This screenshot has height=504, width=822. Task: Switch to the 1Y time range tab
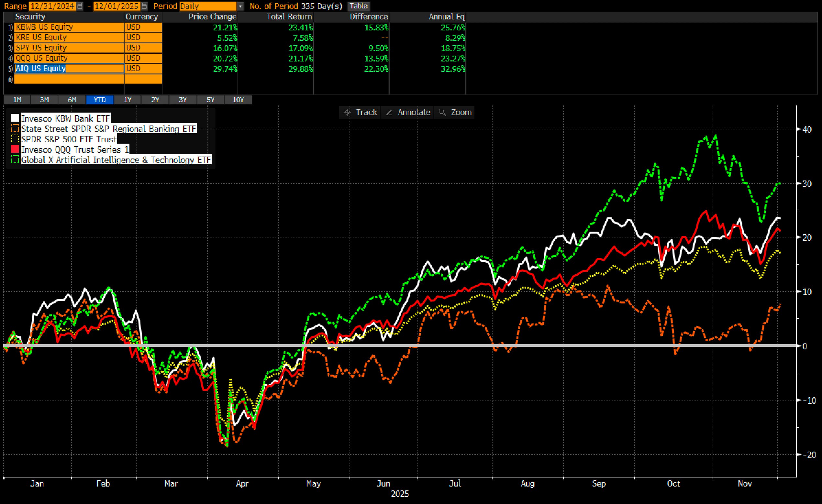point(128,100)
